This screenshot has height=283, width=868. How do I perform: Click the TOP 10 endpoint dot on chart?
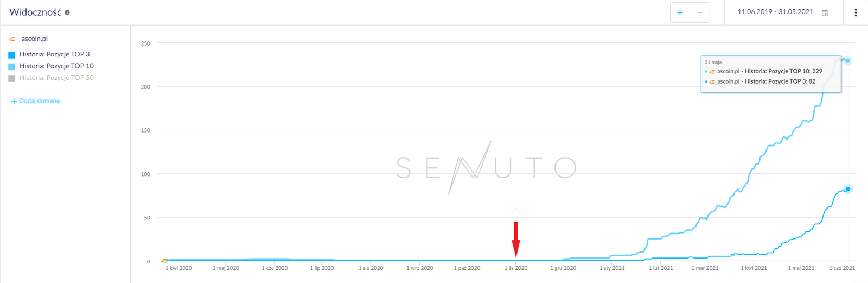tap(848, 61)
